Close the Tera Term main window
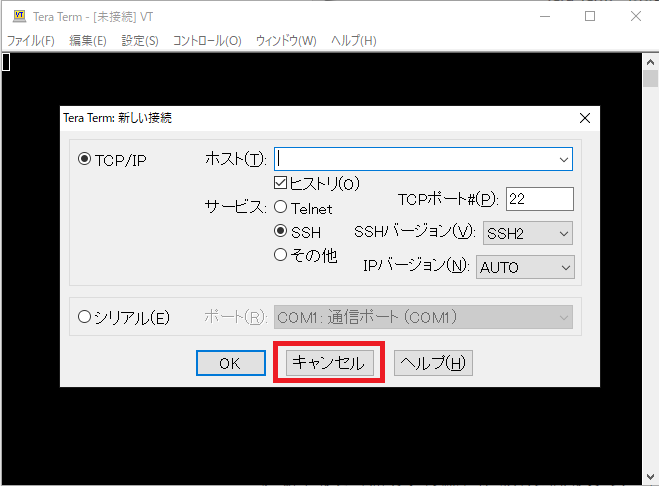The width and height of the screenshot is (659, 486). (636, 16)
